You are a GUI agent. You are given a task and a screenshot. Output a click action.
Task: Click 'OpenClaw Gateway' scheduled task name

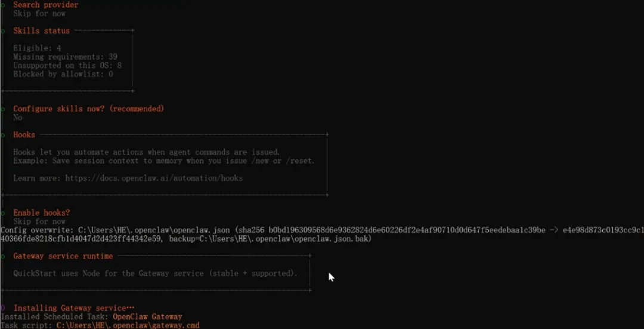point(147,316)
